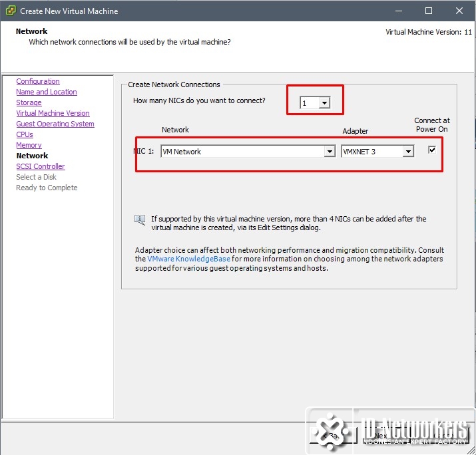The width and height of the screenshot is (476, 455).
Task: Click the 'Create Network Connections' group title
Action: tap(174, 84)
